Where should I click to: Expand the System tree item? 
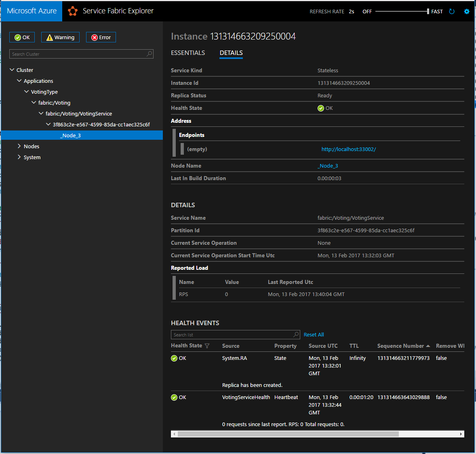click(19, 157)
